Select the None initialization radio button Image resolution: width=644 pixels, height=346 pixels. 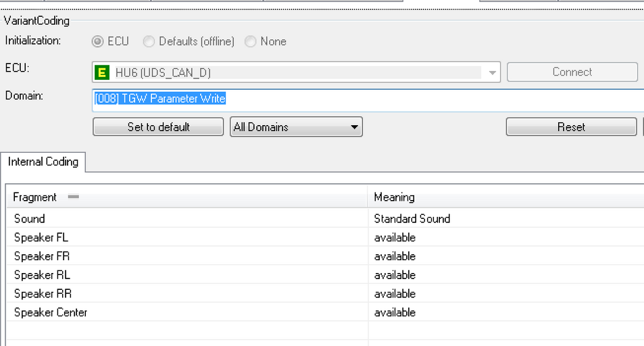[251, 41]
